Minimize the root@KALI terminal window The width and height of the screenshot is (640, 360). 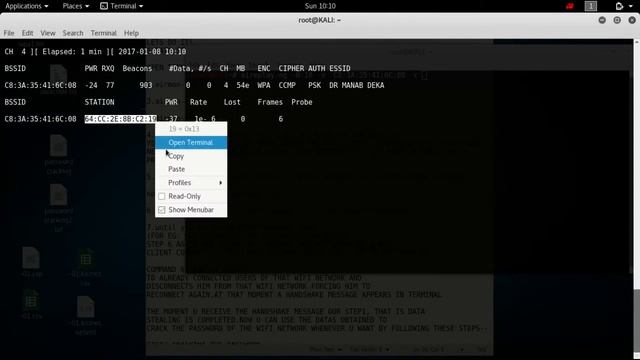coord(602,20)
